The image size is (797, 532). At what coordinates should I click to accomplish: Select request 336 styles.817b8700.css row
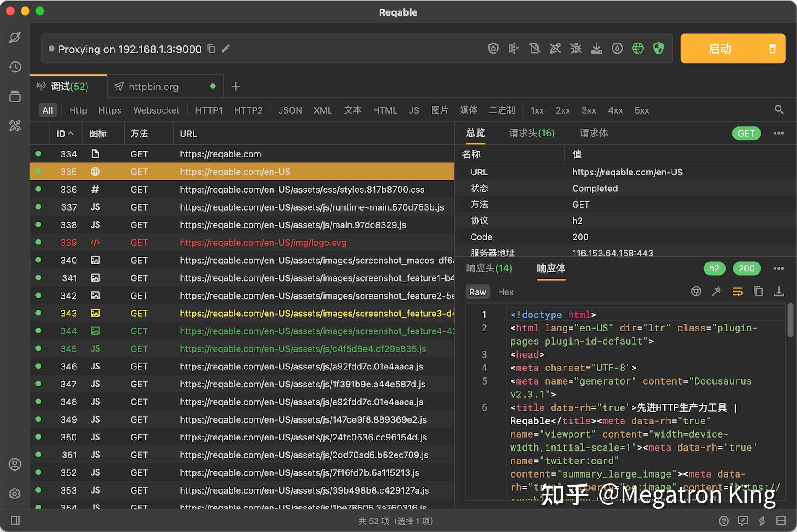pos(242,190)
